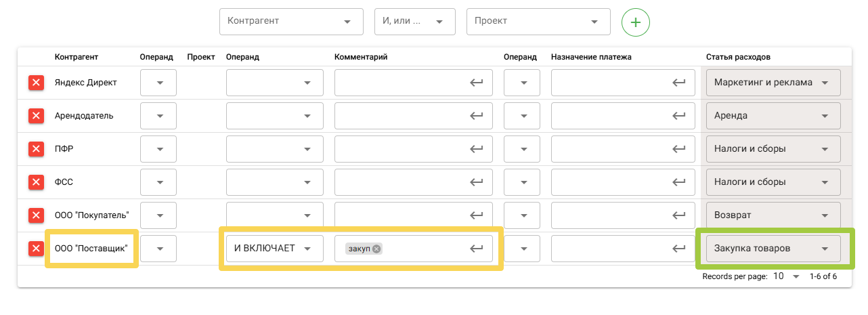The width and height of the screenshot is (868, 315).
Task: Confirm payment purpose icon in Яндекс Директ row
Action: pos(679,83)
